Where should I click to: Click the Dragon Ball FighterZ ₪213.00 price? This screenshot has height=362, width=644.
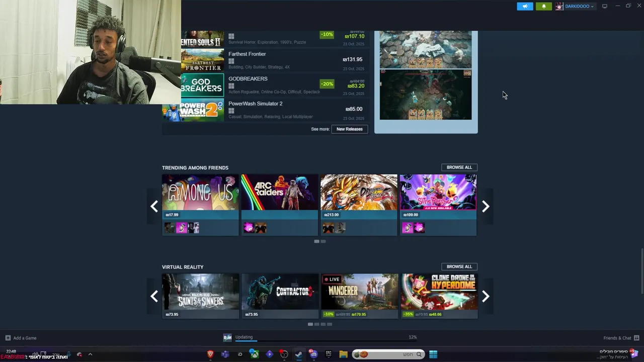pos(332,215)
